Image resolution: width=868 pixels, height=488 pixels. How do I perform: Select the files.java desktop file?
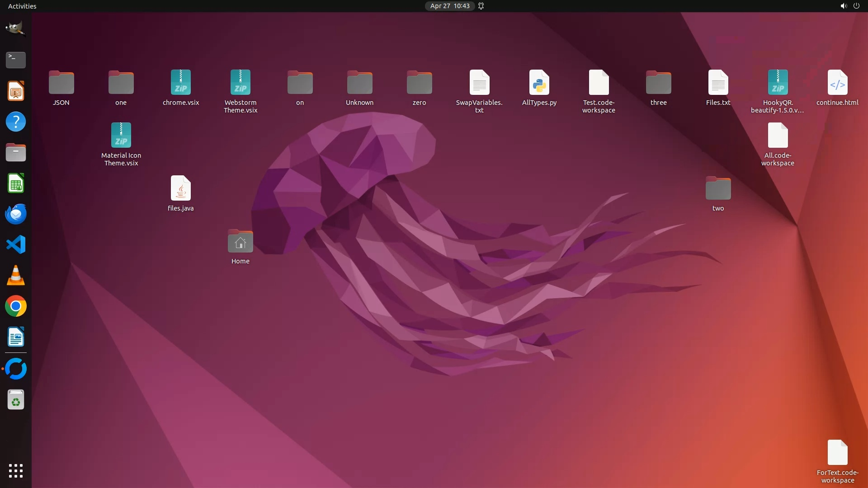(x=180, y=188)
